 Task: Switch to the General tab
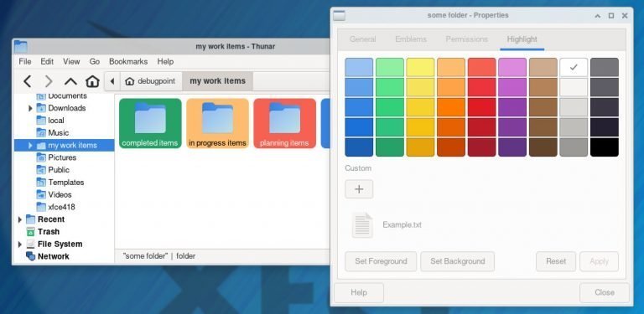(362, 39)
